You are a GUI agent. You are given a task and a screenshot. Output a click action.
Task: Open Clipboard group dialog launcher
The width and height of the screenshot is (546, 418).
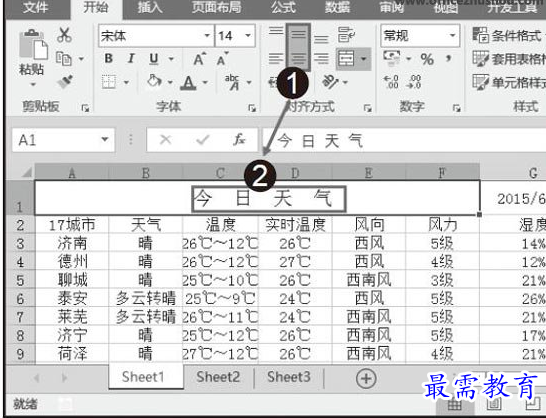[85, 108]
